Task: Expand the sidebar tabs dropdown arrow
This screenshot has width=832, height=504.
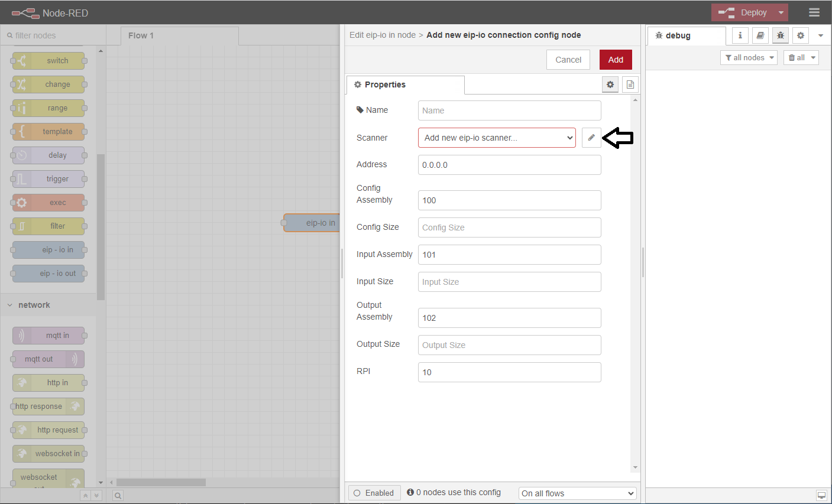Action: (x=821, y=35)
